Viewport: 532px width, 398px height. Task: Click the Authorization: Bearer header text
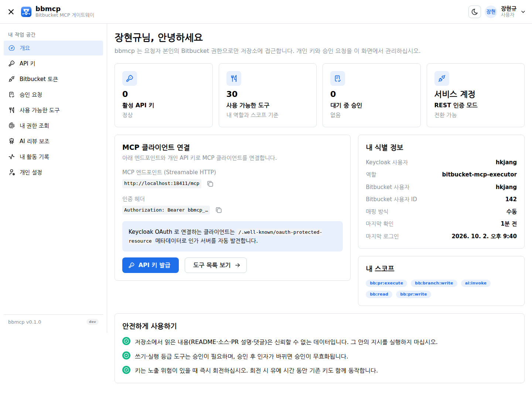166,210
